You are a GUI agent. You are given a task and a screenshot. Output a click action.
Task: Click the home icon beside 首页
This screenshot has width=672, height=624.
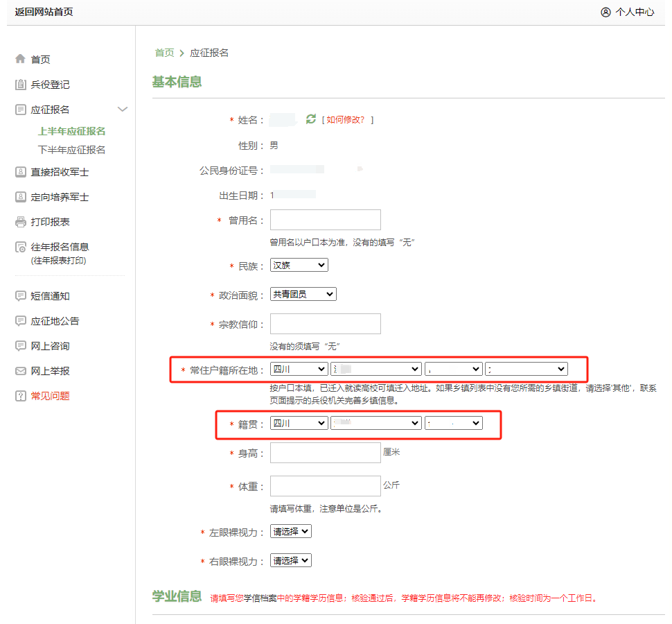[20, 60]
